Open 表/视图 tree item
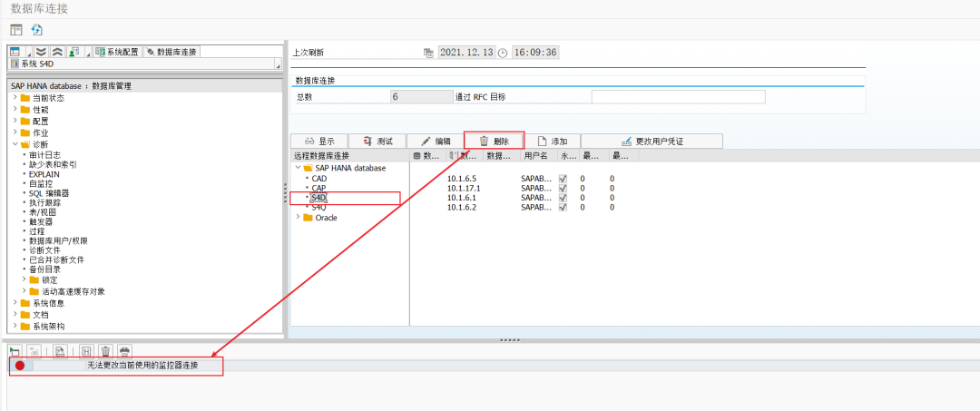This screenshot has width=980, height=411. pos(43,211)
